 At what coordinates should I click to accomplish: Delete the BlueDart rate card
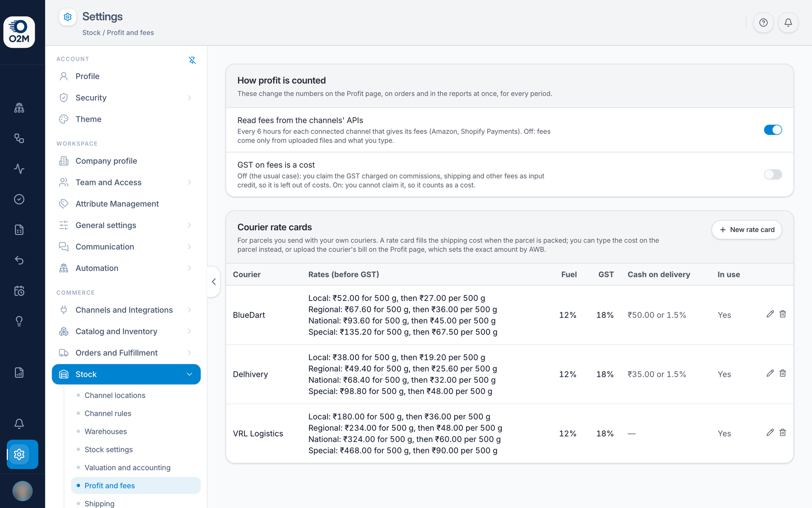(x=783, y=314)
